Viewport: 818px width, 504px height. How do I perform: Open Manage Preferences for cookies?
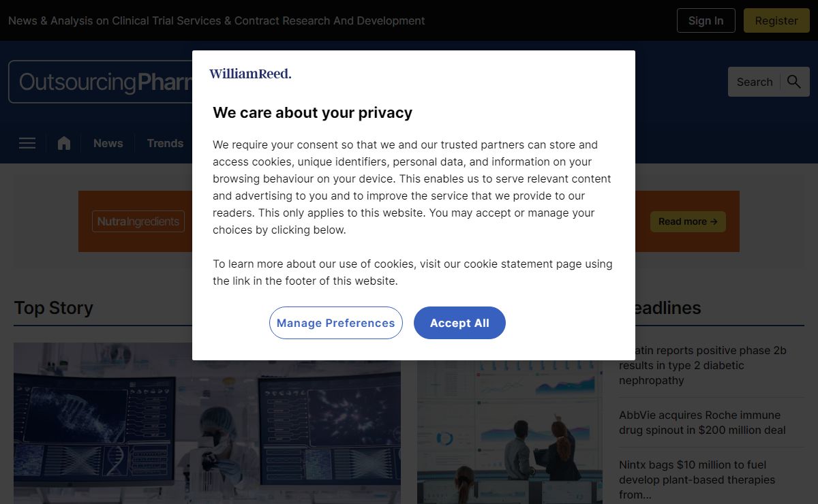tap(336, 323)
